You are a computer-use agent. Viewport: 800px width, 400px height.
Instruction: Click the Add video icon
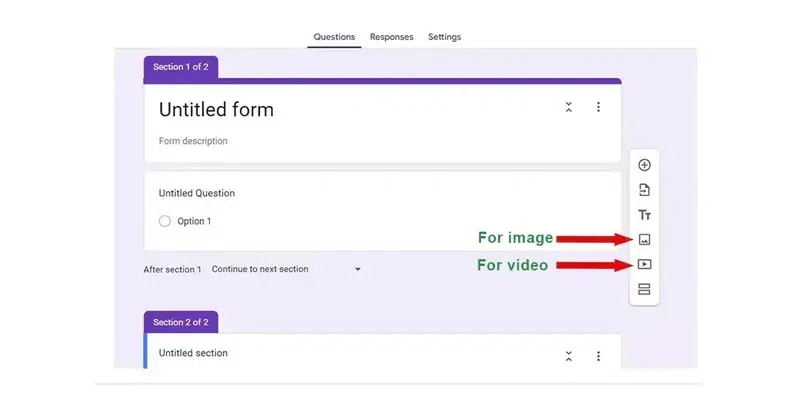(x=644, y=265)
